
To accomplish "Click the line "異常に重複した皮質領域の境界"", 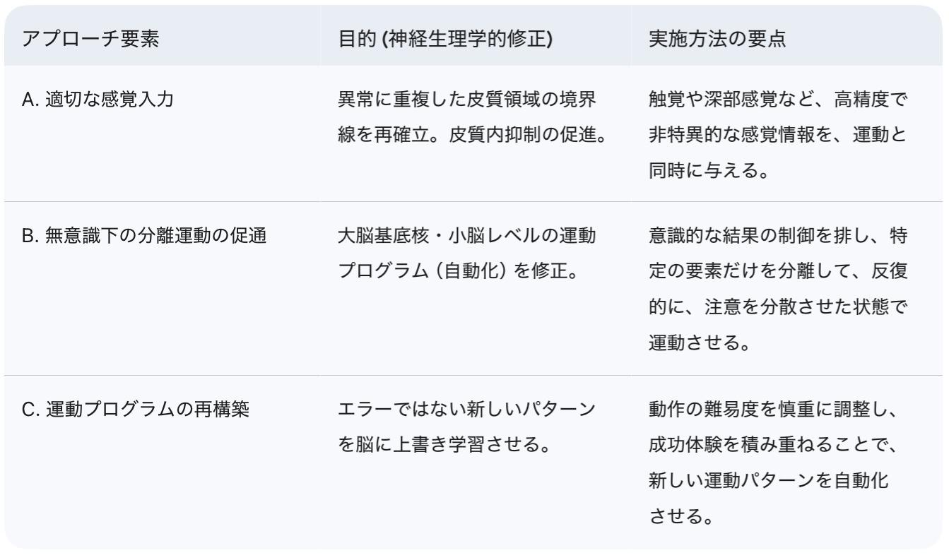I will point(466,100).
